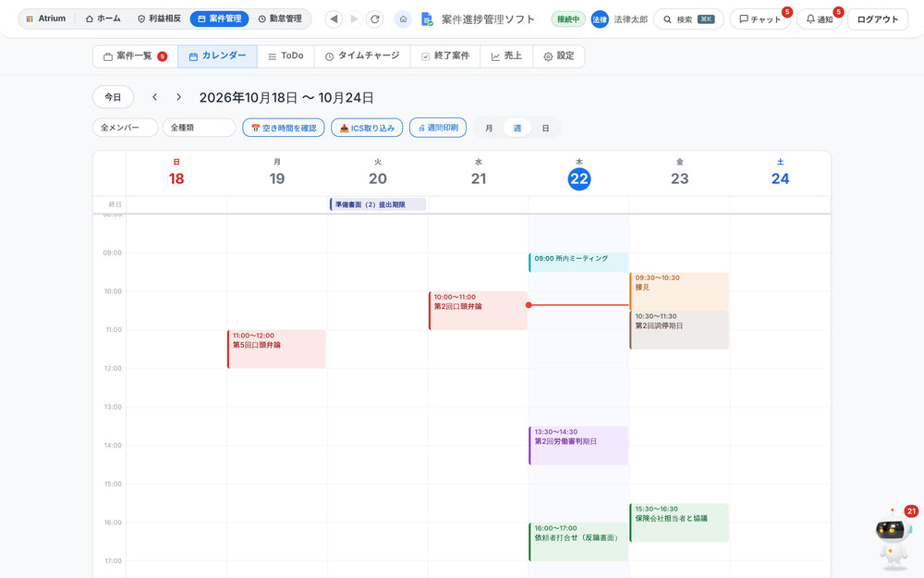The width and height of the screenshot is (924, 578).
Task: Open the ホーム tab
Action: coord(103,18)
